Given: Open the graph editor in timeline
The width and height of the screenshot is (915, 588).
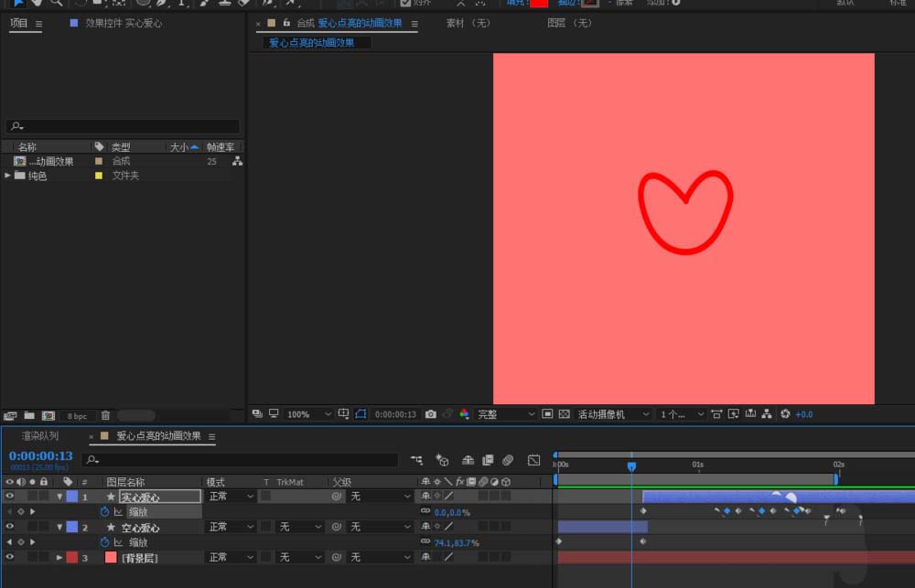Looking at the screenshot, I should (534, 460).
